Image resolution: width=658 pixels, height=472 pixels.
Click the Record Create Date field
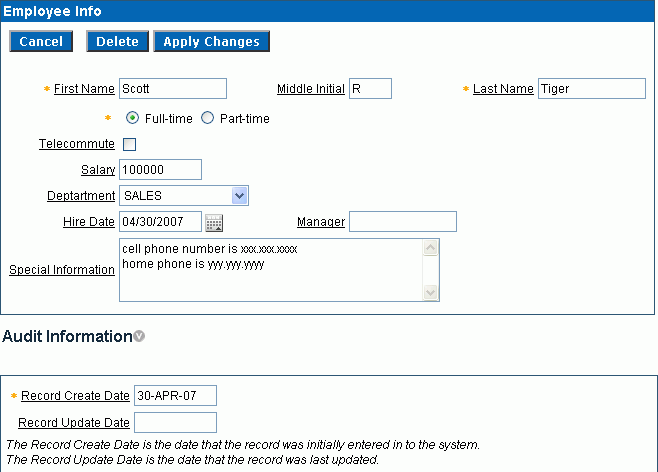click(175, 396)
